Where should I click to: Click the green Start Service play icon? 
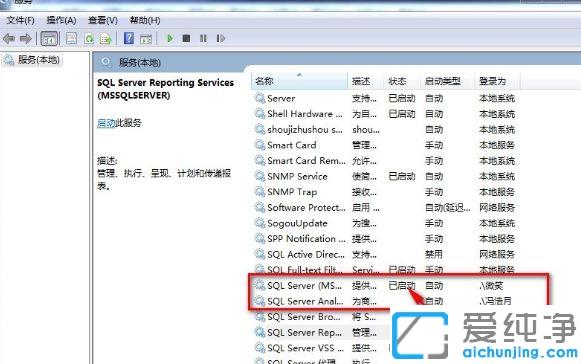point(170,38)
